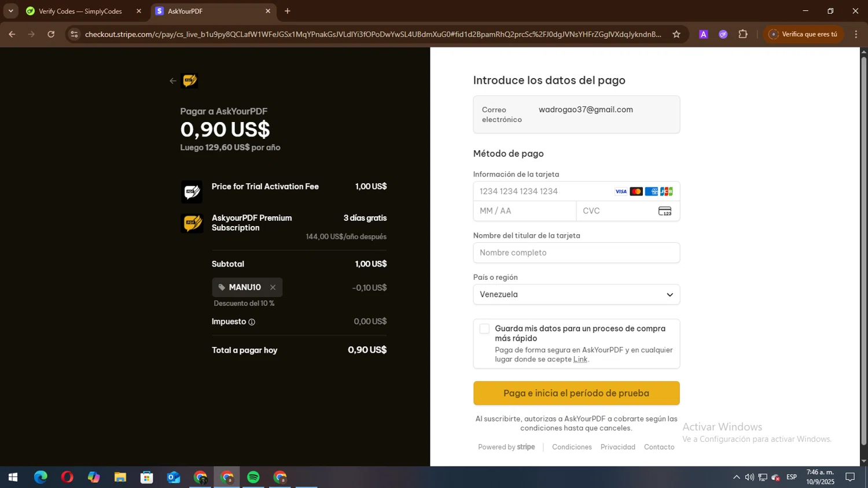Click Paga e inicia el período de prueba

pos(576,393)
